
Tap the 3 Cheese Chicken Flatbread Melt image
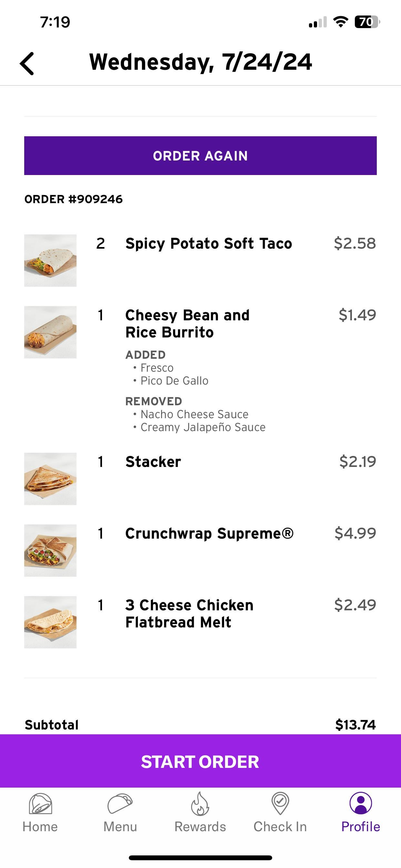50,622
